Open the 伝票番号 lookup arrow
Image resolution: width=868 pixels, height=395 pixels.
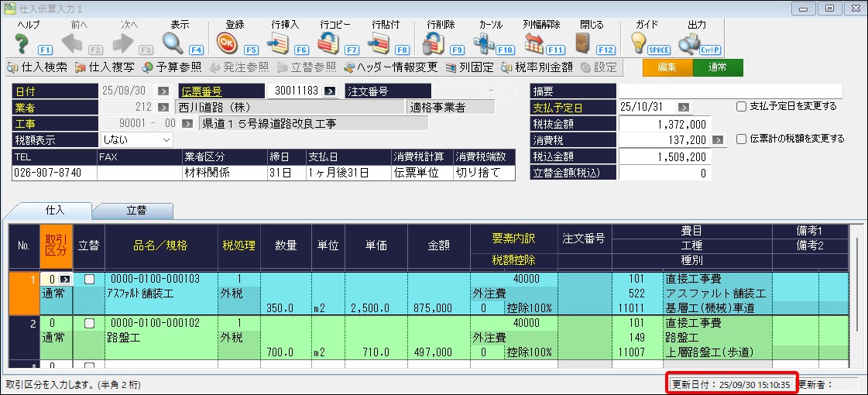tap(331, 91)
